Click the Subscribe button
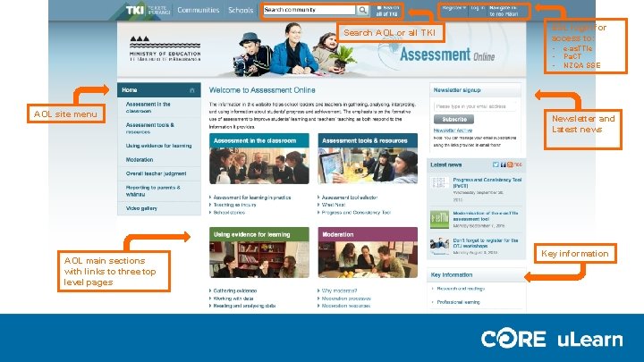 tap(453, 120)
